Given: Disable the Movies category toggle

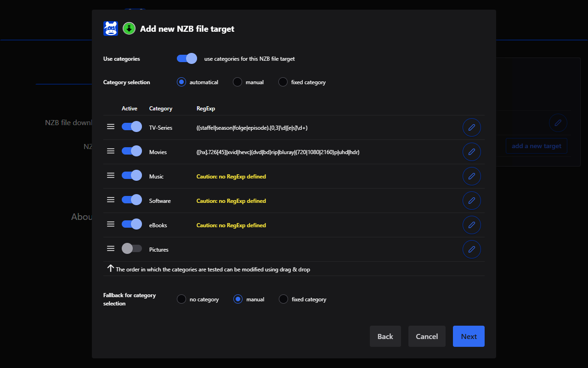Looking at the screenshot, I should tap(131, 150).
